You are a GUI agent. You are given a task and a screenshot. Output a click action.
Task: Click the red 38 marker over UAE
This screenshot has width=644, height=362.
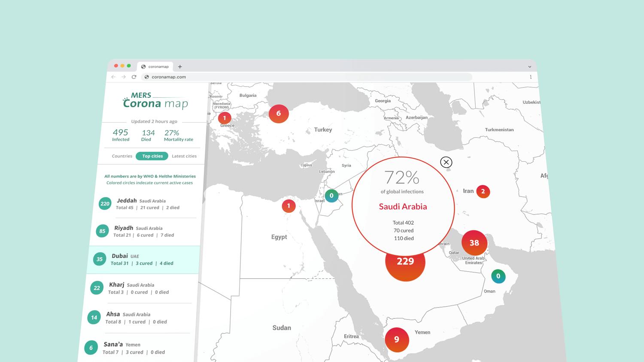474,243
